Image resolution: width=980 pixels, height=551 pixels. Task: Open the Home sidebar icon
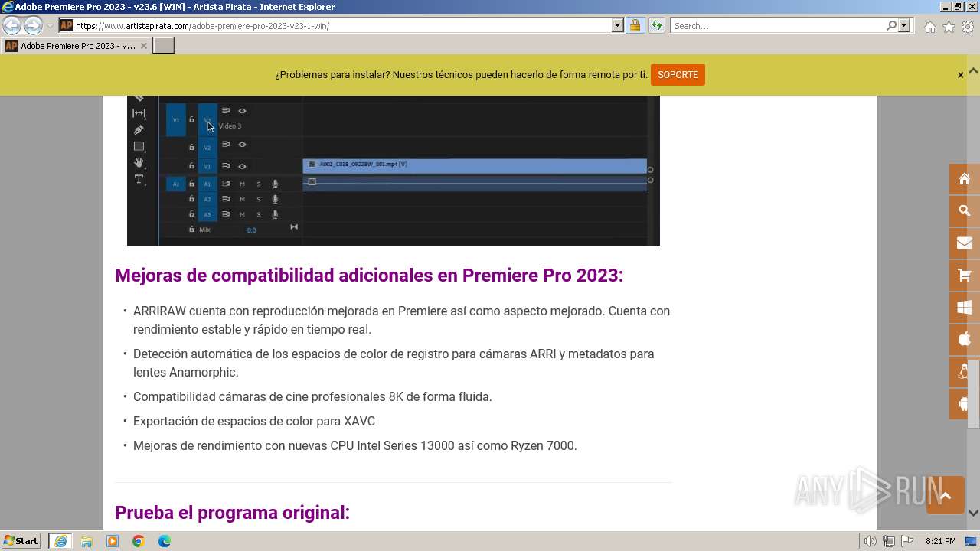coord(964,179)
